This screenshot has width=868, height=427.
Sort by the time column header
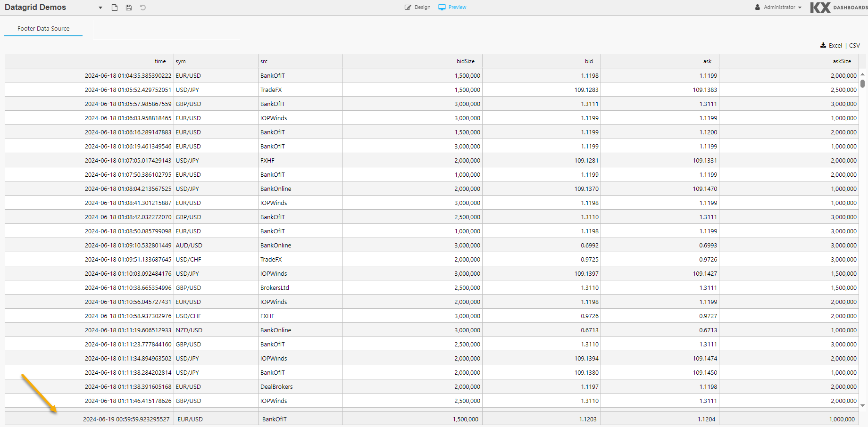[x=160, y=61]
